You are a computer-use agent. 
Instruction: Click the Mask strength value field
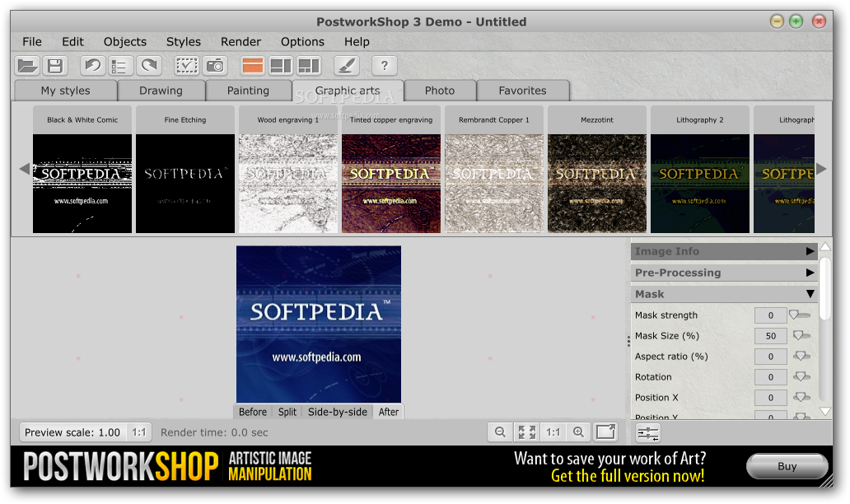click(x=770, y=315)
